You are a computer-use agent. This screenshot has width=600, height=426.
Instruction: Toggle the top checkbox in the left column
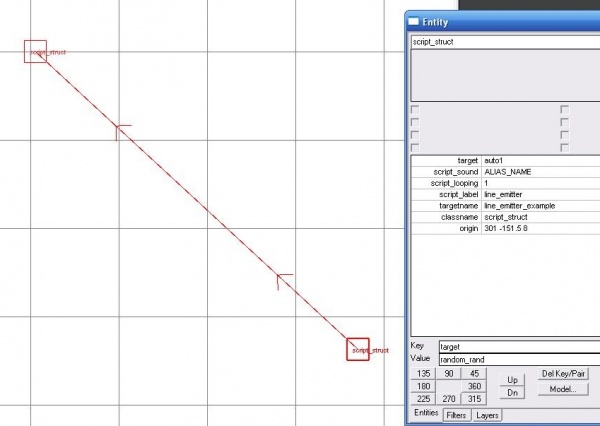pos(415,109)
